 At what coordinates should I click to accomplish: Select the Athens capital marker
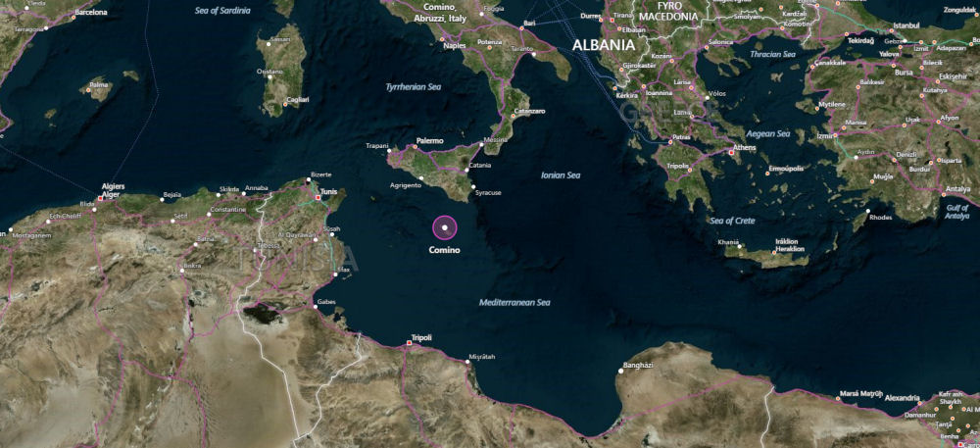click(731, 152)
